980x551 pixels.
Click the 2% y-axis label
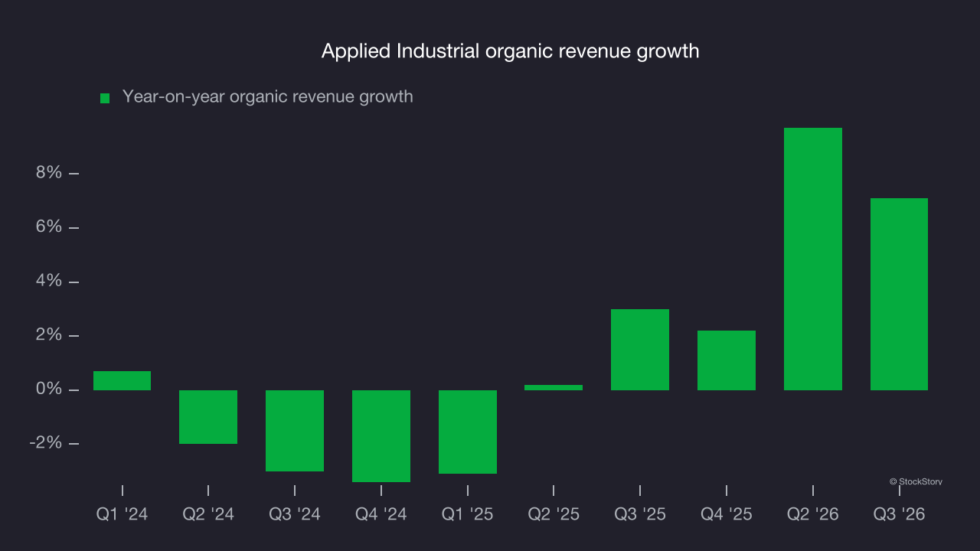tap(48, 336)
